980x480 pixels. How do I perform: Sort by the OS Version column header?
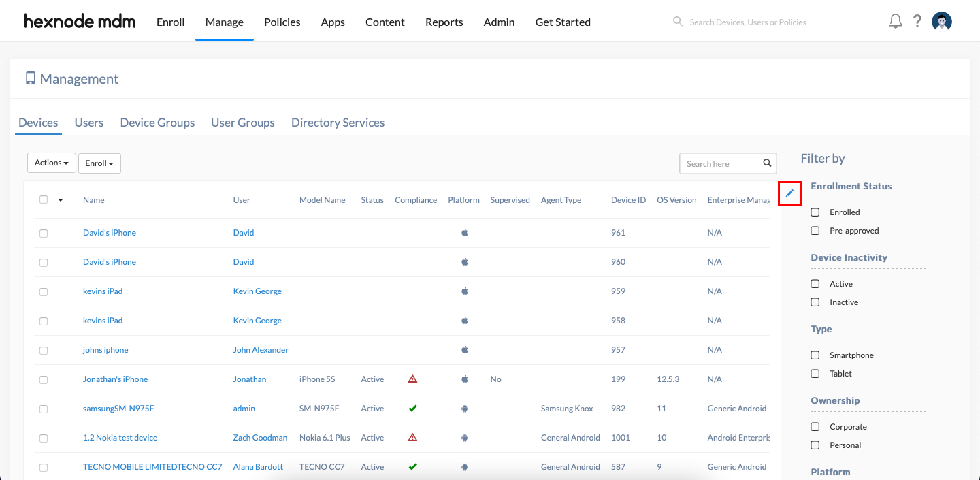click(x=676, y=200)
